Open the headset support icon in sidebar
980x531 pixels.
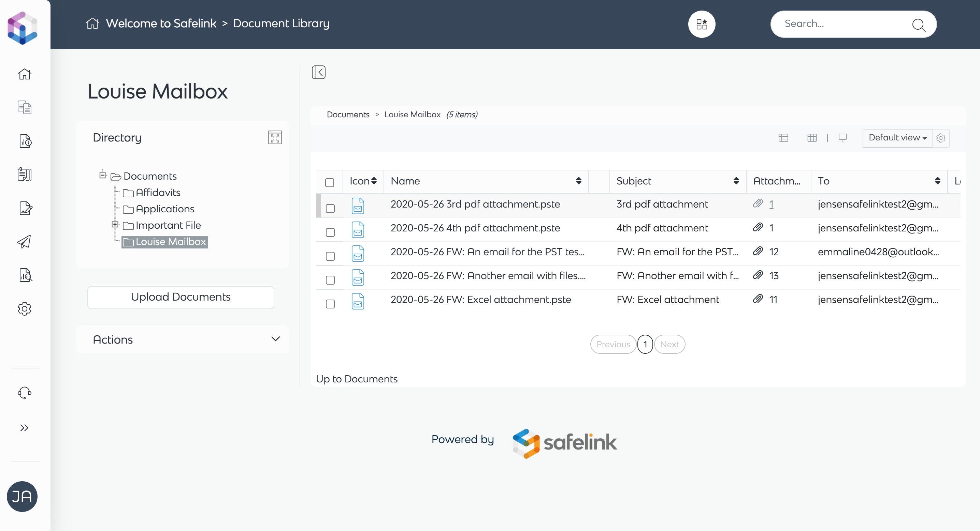(x=24, y=393)
